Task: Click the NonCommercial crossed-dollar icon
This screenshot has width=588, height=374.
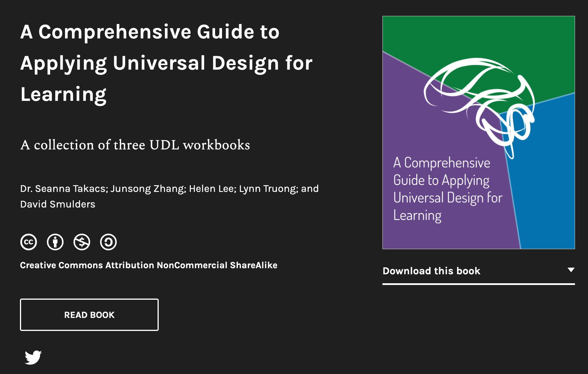Action: pyautogui.click(x=82, y=242)
